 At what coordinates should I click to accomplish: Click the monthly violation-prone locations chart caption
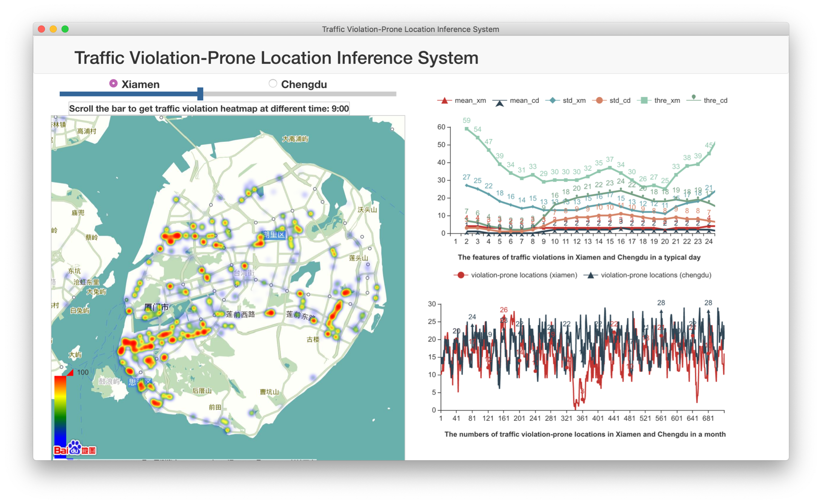point(585,434)
